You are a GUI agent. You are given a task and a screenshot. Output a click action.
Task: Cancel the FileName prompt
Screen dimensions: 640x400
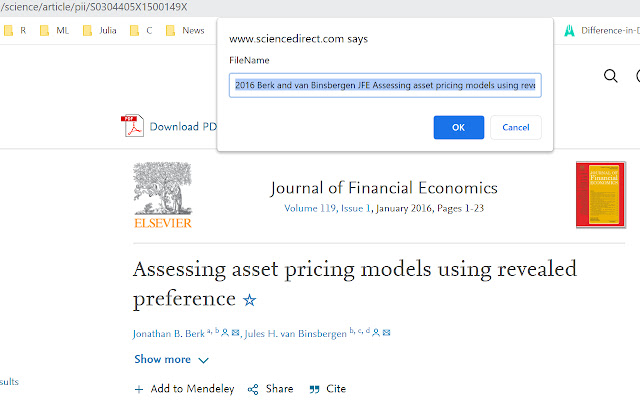(x=516, y=127)
